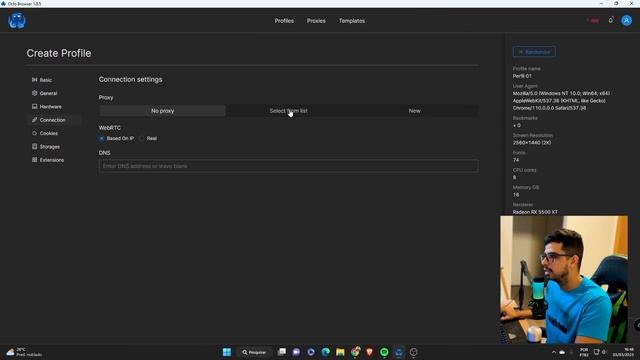Click the Octo Browser taskbar icon
The height and width of the screenshot is (360, 640).
[399, 352]
